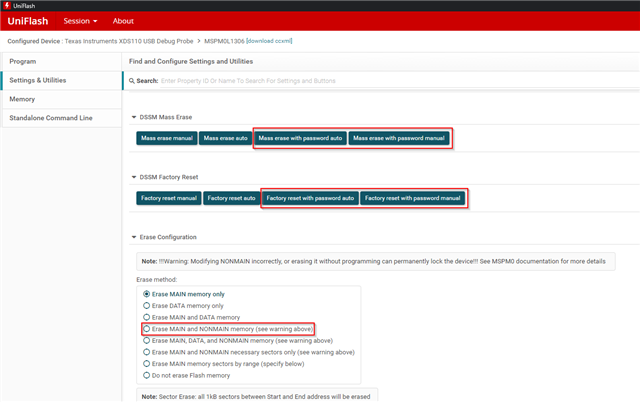640x402 pixels.
Task: Click the Factory reset manual button
Action: [x=169, y=198]
